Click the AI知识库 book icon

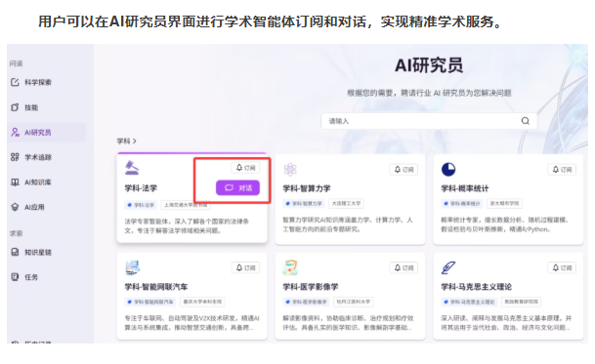click(15, 182)
